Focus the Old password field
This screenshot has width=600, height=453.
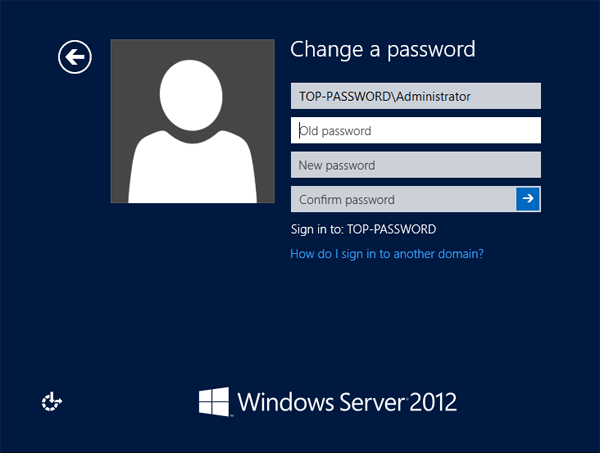(415, 130)
